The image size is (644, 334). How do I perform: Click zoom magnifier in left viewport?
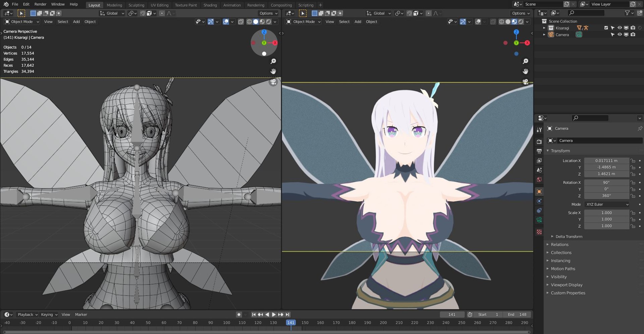(273, 61)
